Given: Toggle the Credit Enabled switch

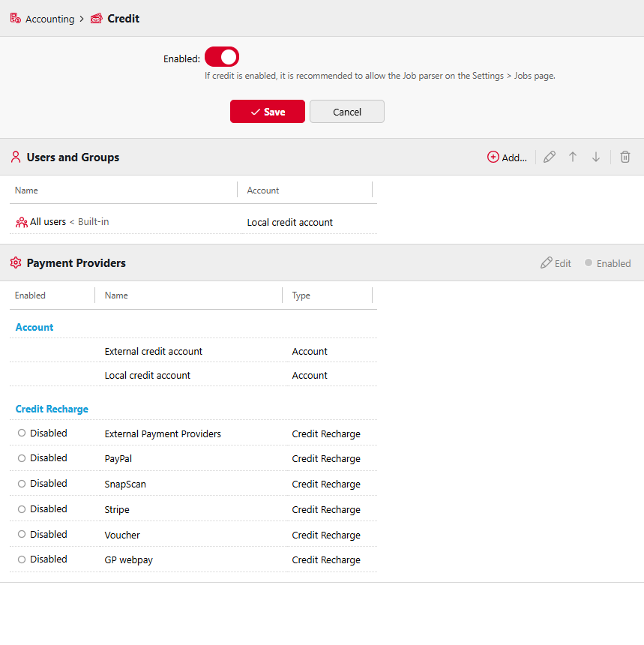Looking at the screenshot, I should (222, 57).
